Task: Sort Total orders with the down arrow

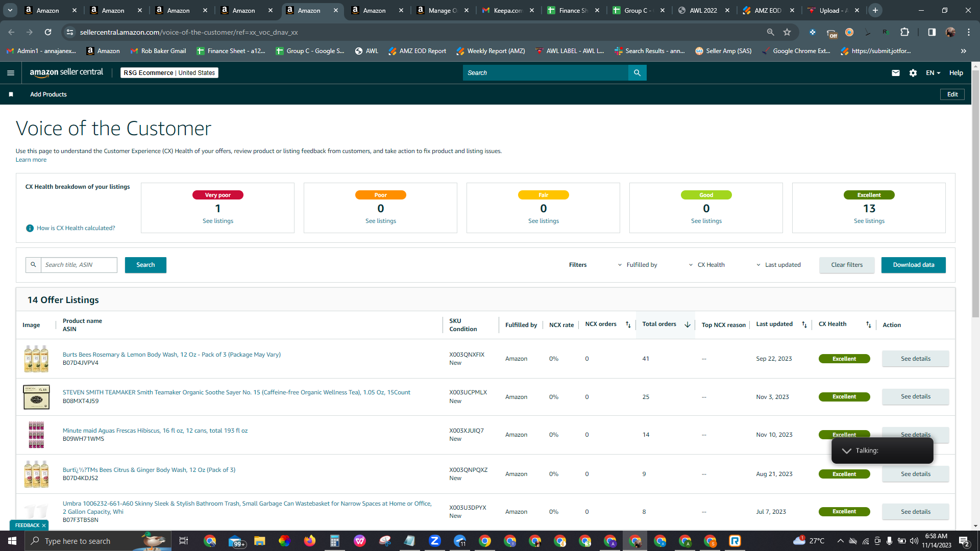Action: [688, 324]
